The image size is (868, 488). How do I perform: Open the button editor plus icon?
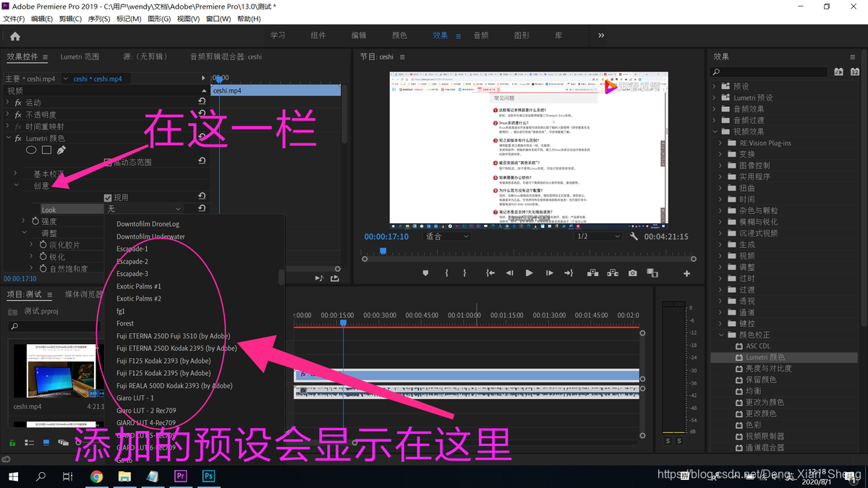coord(686,273)
